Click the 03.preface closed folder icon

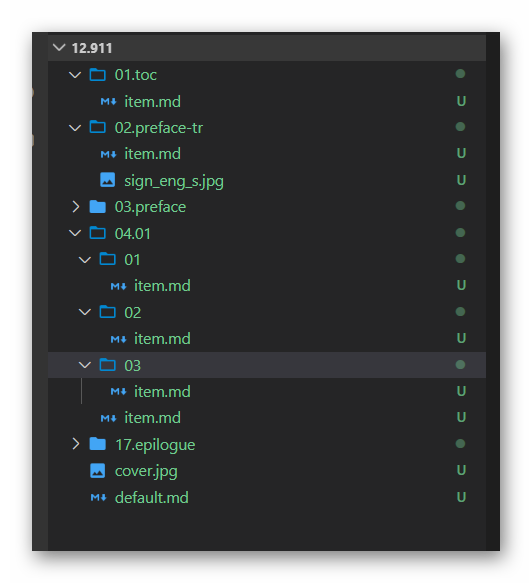98,207
